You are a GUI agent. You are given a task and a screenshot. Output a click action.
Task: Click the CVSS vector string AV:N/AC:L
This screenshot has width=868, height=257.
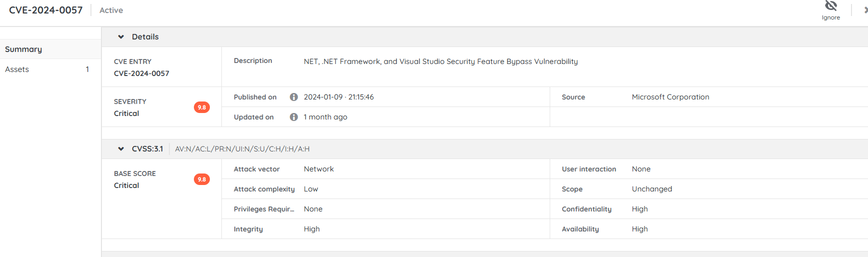242,149
